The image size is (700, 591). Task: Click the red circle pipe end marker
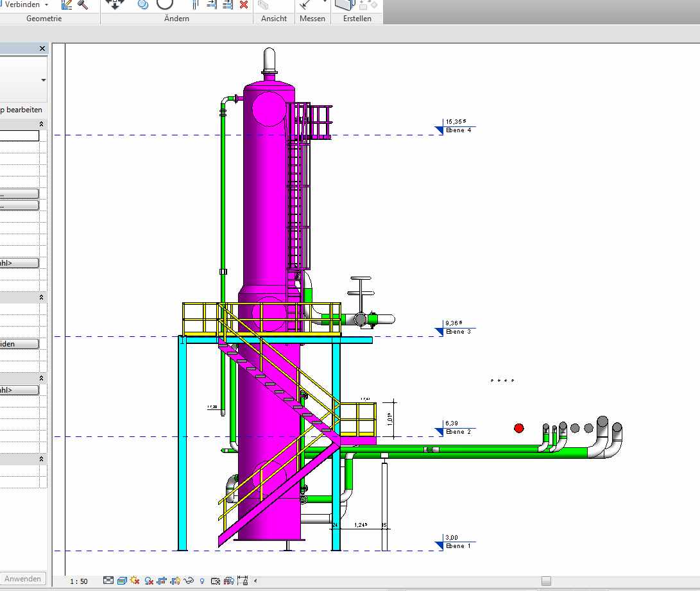click(519, 428)
